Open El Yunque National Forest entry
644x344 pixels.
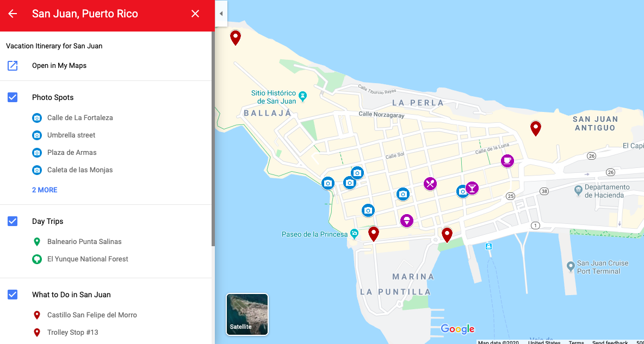pyautogui.click(x=88, y=259)
